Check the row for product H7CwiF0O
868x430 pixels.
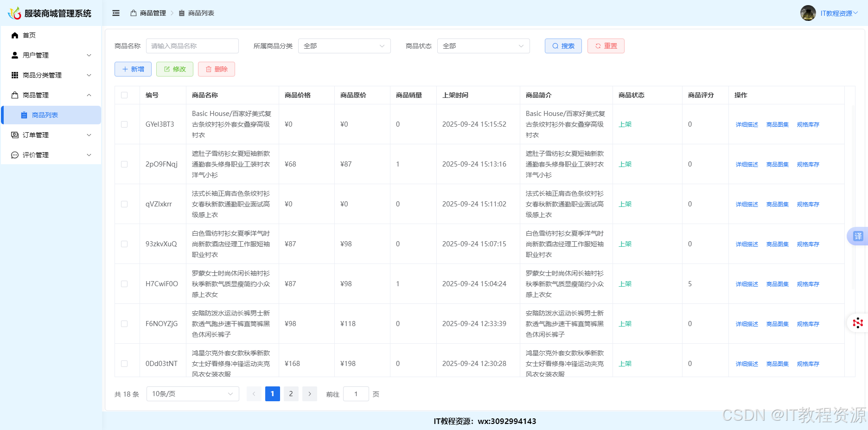[x=124, y=284]
